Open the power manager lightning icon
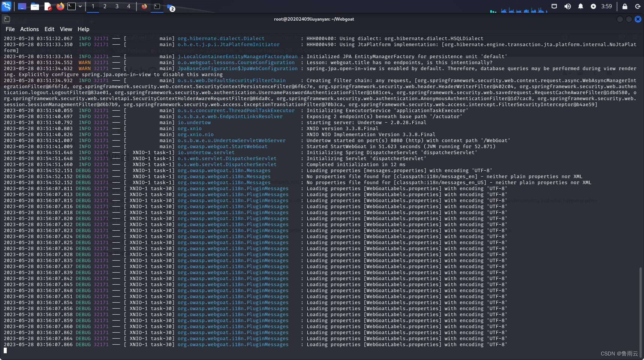644x360 pixels. pos(593,6)
